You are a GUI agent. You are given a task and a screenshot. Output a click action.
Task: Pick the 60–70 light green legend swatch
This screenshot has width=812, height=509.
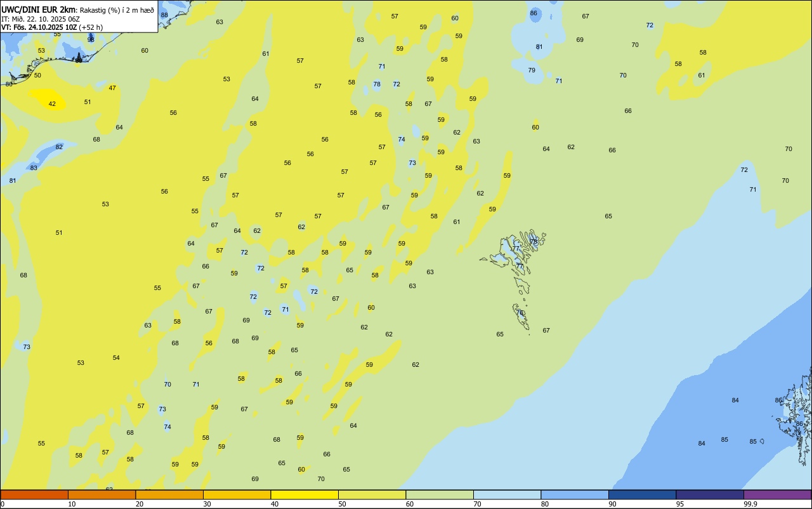pos(440,494)
